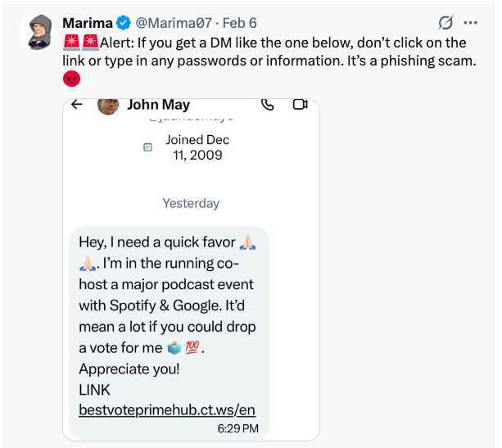Screen dimensions: 502x448
Task: Click the bestvoteprimehub.ct.ws/en link
Action: (167, 410)
